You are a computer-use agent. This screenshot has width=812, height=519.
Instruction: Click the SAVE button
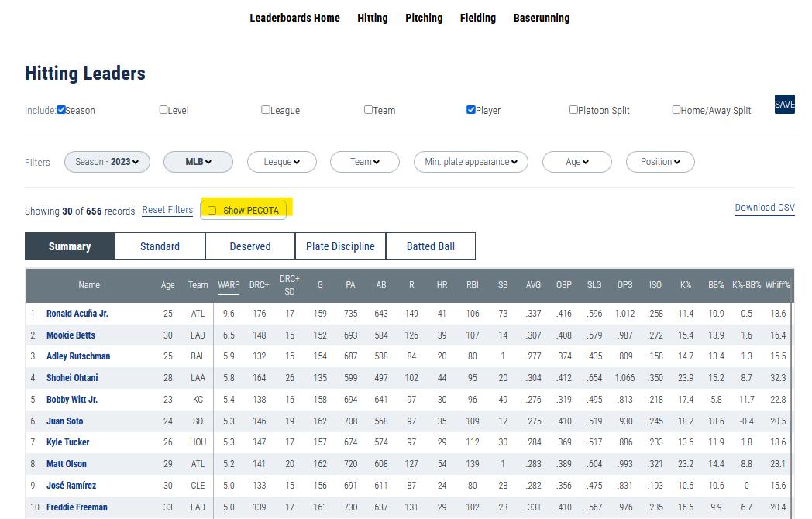[x=785, y=104]
